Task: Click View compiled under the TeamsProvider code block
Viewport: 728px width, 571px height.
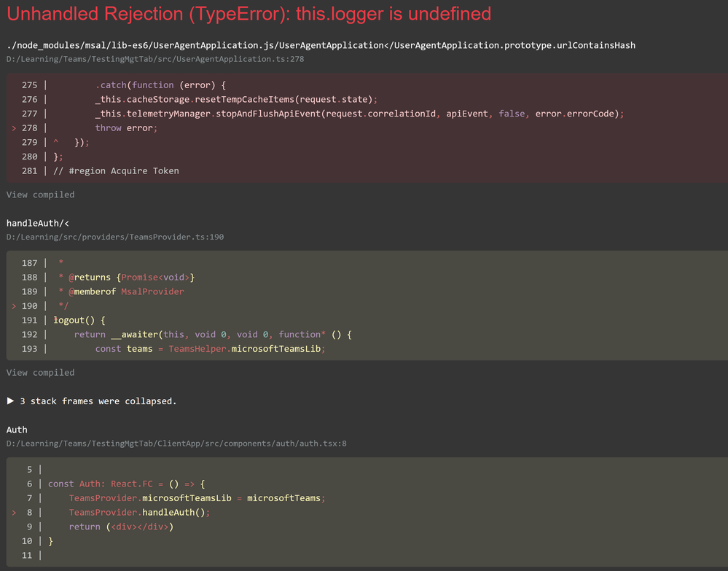Action: [40, 372]
